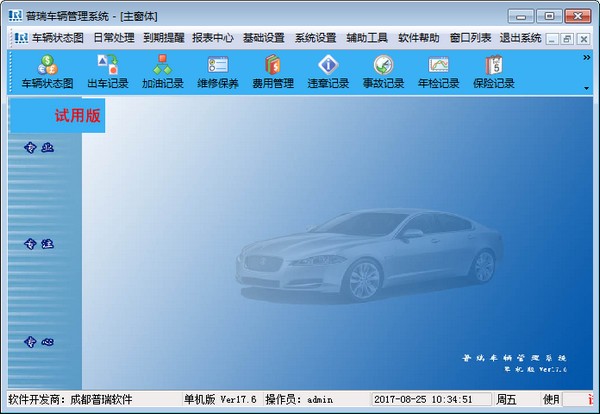Image resolution: width=600 pixels, height=414 pixels.
Task: Open the 日常处理 menu
Action: point(114,37)
